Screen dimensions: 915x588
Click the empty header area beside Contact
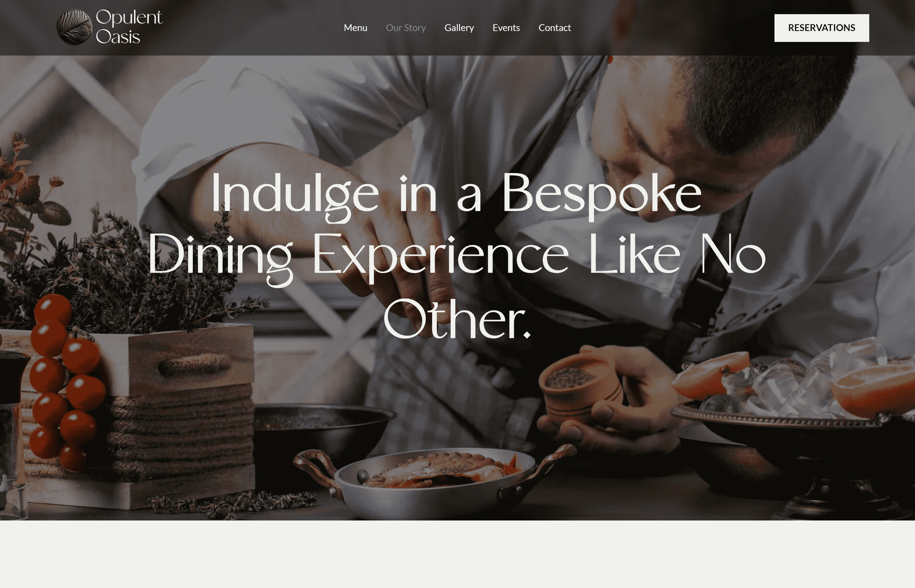pyautogui.click(x=672, y=28)
